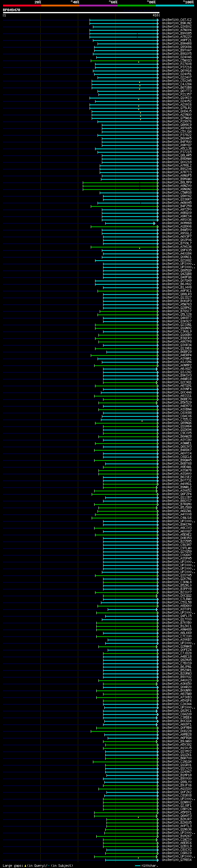The height and width of the screenshot is (868, 197).
Task: Select the UniRef100_C5WRG8 label
Action: point(177,193)
